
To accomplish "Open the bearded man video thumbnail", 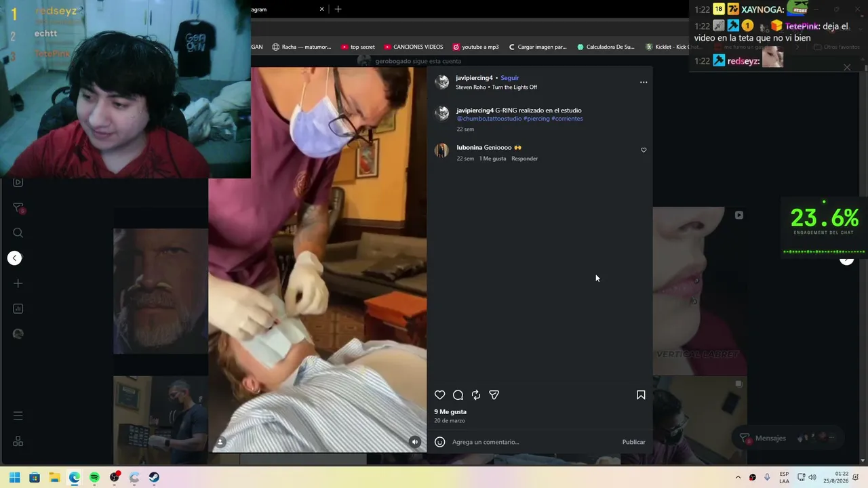I will [x=161, y=291].
